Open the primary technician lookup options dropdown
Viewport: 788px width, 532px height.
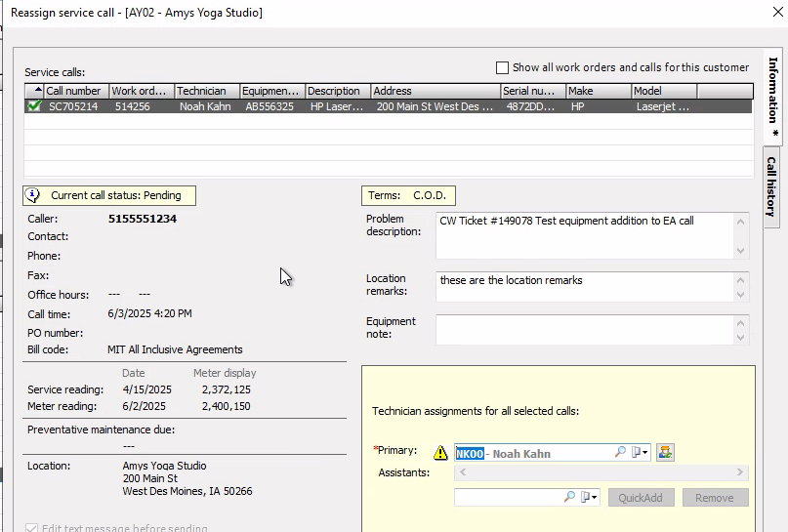click(640, 452)
